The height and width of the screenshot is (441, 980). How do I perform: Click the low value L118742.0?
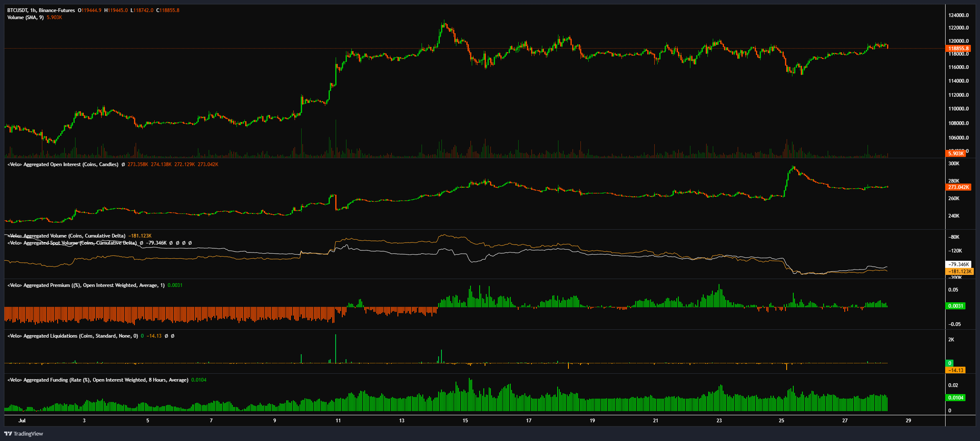142,10
